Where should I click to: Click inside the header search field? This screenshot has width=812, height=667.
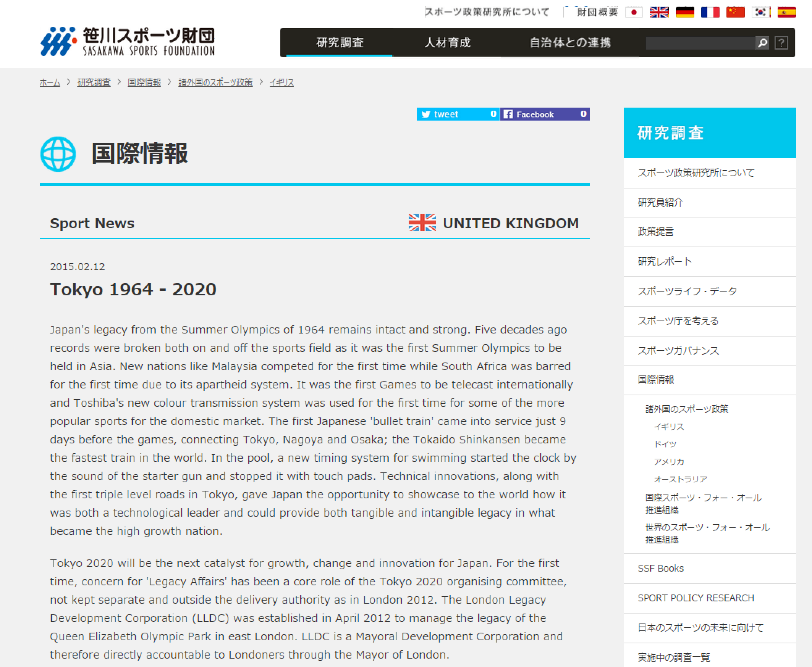coord(700,43)
